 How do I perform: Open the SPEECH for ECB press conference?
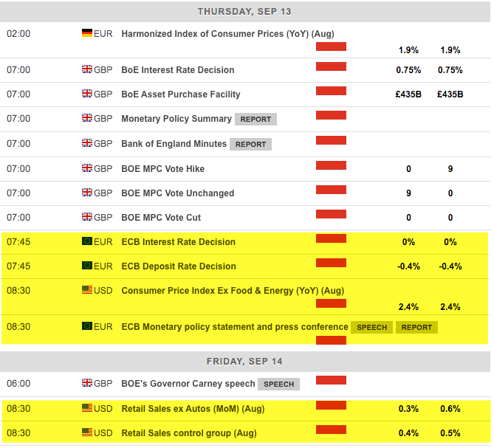tap(371, 327)
